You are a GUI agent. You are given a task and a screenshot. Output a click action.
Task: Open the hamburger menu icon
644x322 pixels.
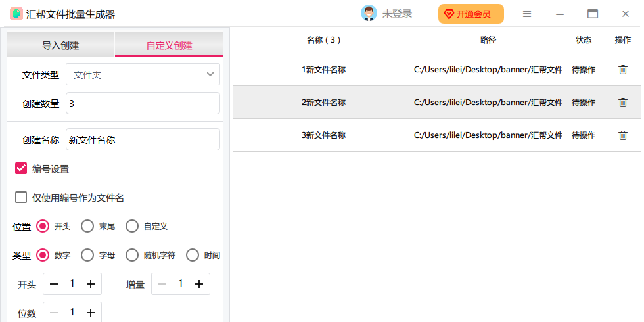coord(527,14)
